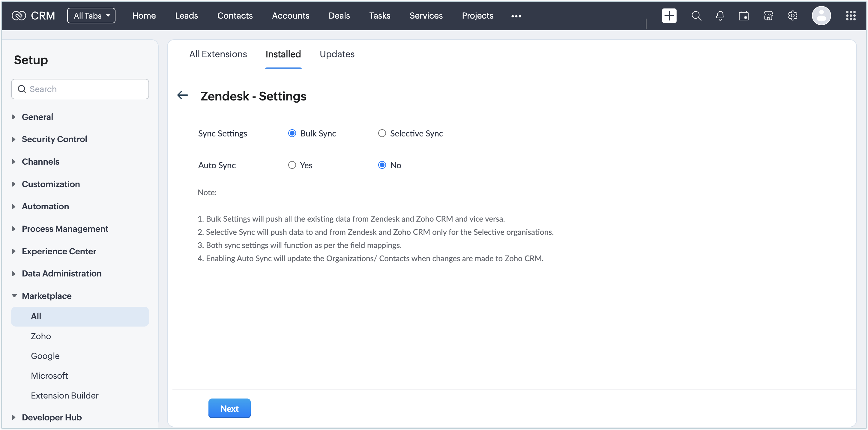868x430 pixels.
Task: Collapse the Marketplace section
Action: (46, 296)
